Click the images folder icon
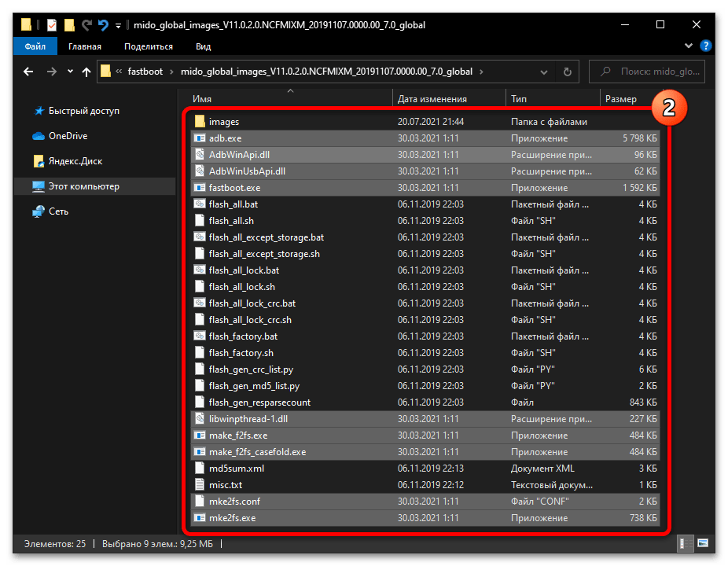The width and height of the screenshot is (728, 566). coord(200,122)
